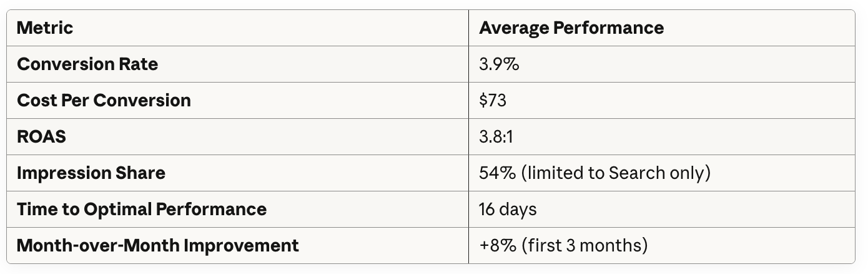The width and height of the screenshot is (868, 274).
Task: Click the Metric column header
Action: coord(45,28)
